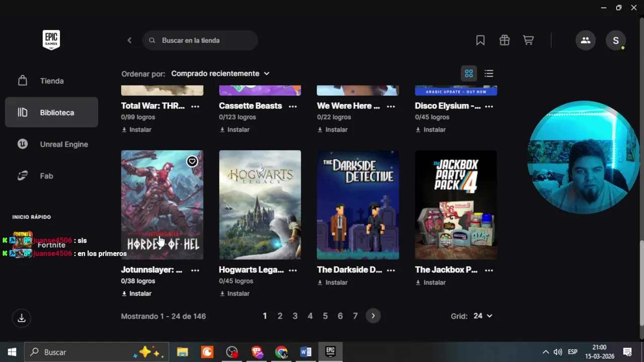The image size is (644, 362).
Task: Go to page 1 of library
Action: coord(265,316)
